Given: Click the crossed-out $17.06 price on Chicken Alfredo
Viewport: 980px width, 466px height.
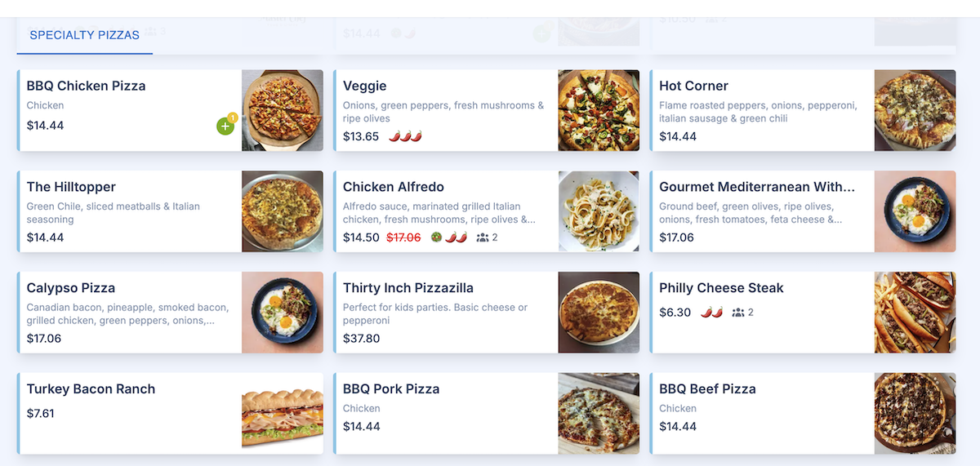Looking at the screenshot, I should point(403,237).
